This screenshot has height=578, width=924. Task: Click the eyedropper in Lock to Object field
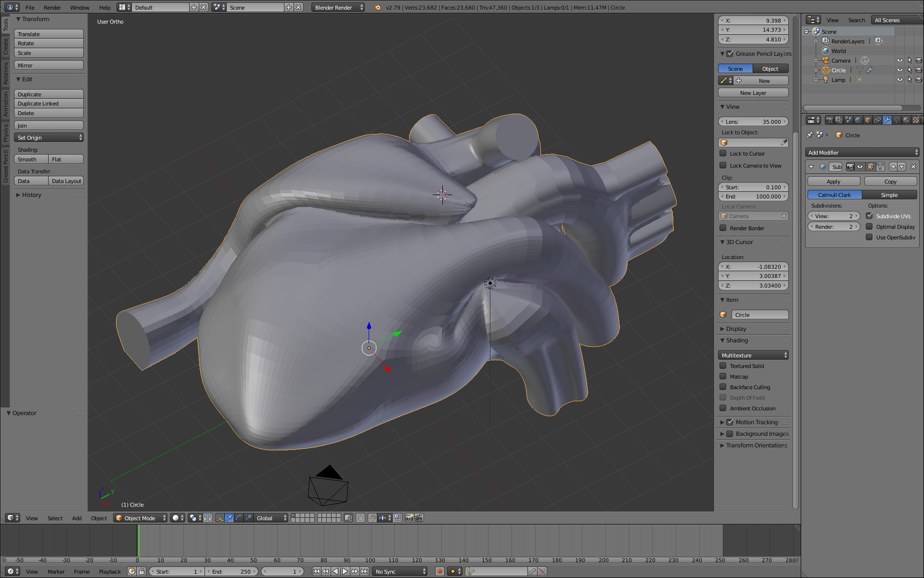coord(784,143)
